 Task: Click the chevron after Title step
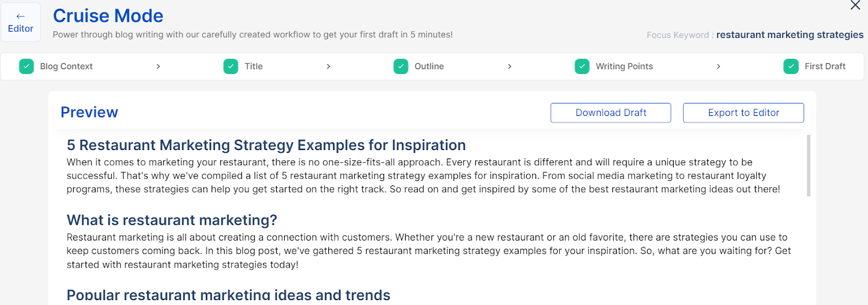[x=328, y=66]
